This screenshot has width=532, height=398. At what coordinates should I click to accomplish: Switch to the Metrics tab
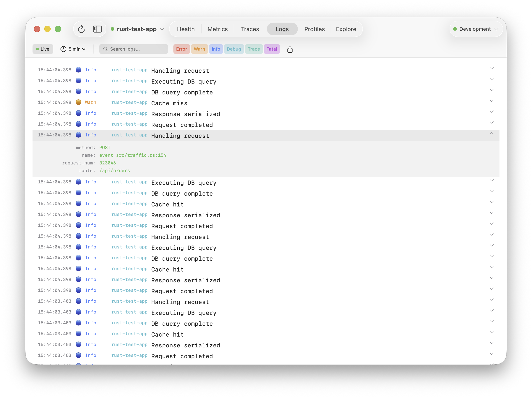tap(217, 29)
